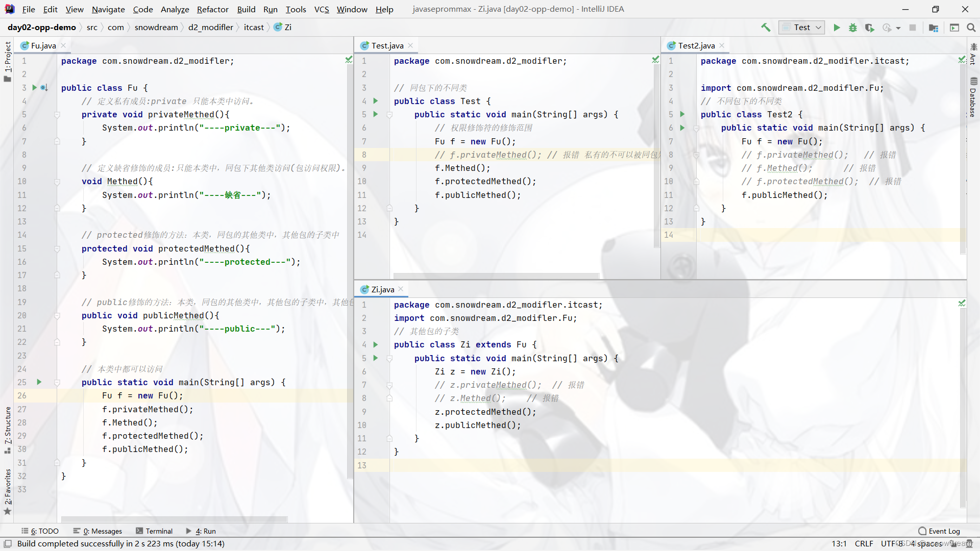Open the Refactor menu

tap(212, 9)
